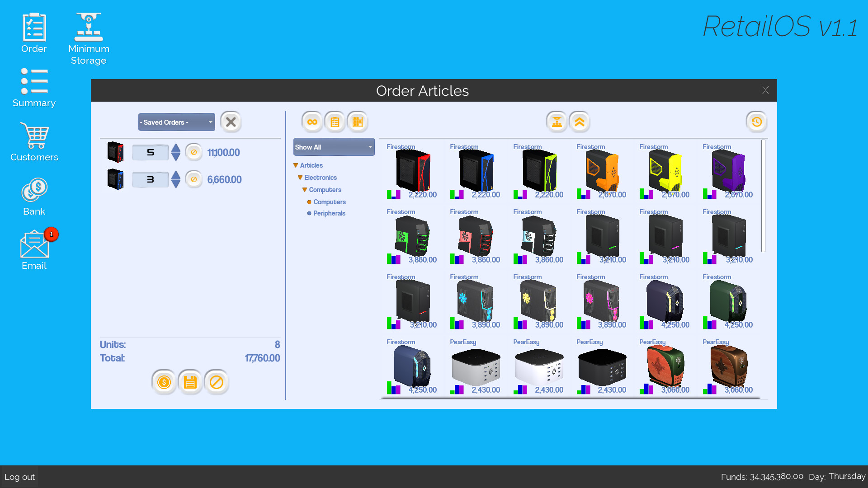Click the save order disk icon
The width and height of the screenshot is (868, 488).
(x=189, y=382)
